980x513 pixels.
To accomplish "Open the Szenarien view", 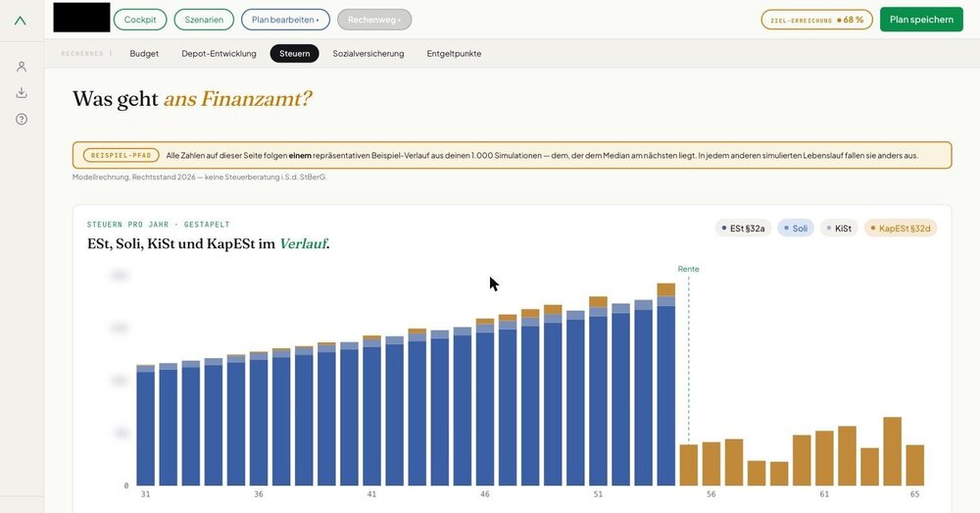I will point(204,20).
